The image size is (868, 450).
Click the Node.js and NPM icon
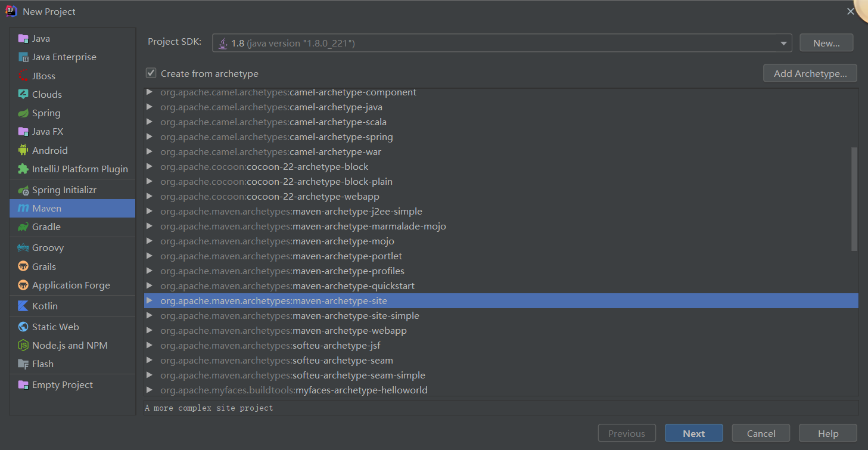[23, 346]
